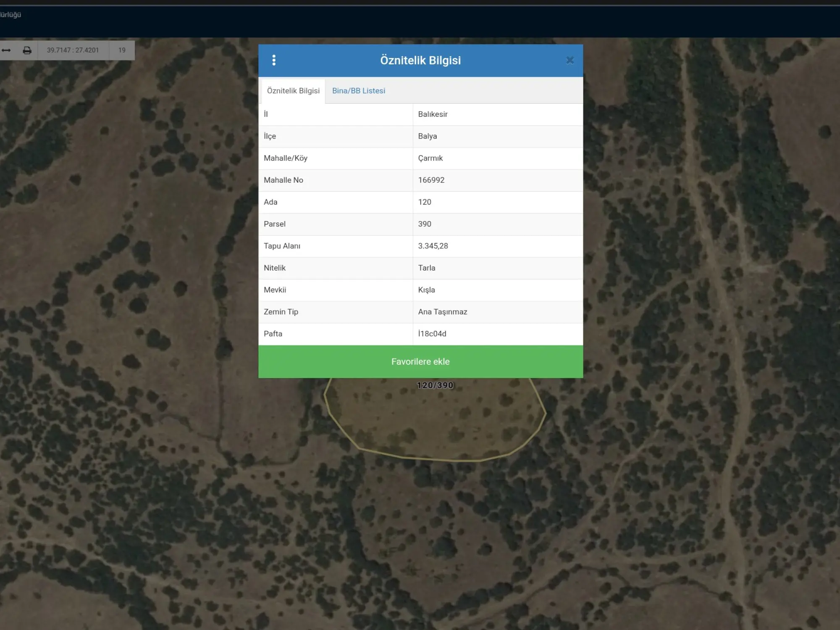The image size is (840, 630).
Task: Select the Balya value cell
Action: click(x=498, y=136)
